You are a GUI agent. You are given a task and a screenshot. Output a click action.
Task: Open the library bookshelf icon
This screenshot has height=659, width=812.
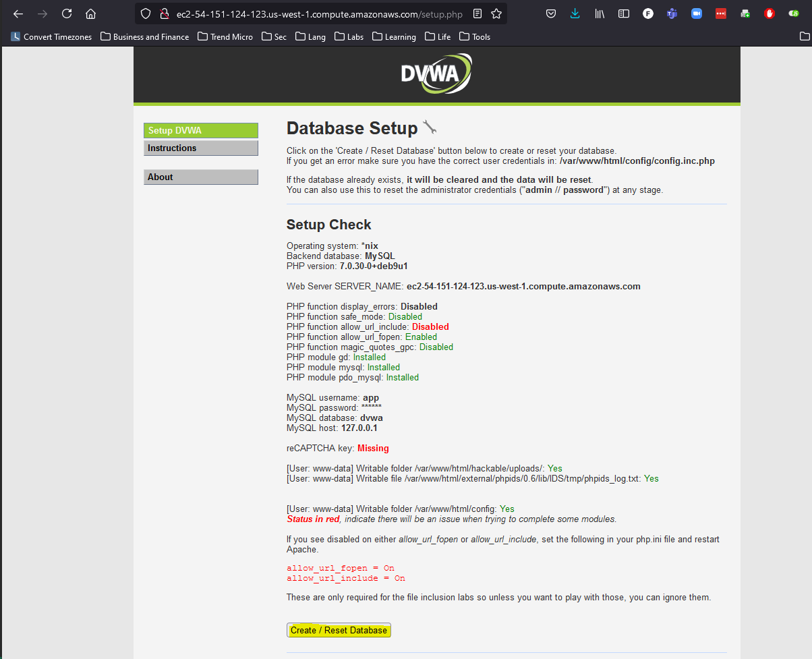pyautogui.click(x=600, y=13)
